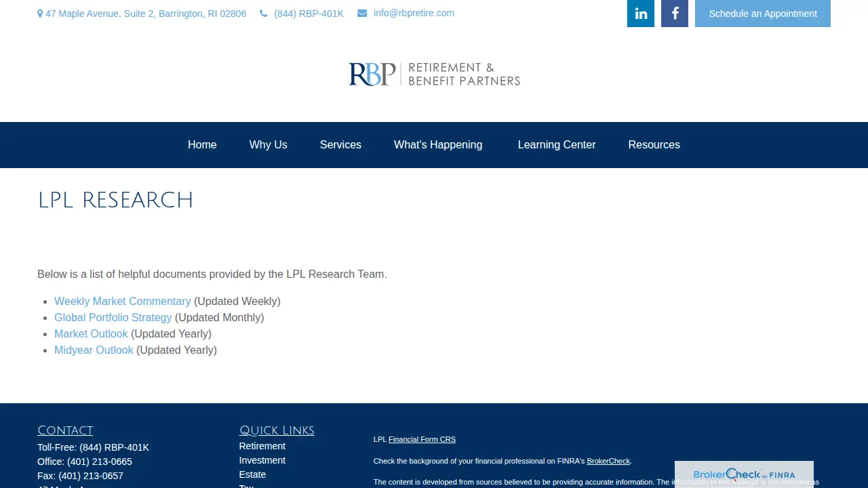Open the Retirement quick link
868x488 pixels.
[x=262, y=446]
